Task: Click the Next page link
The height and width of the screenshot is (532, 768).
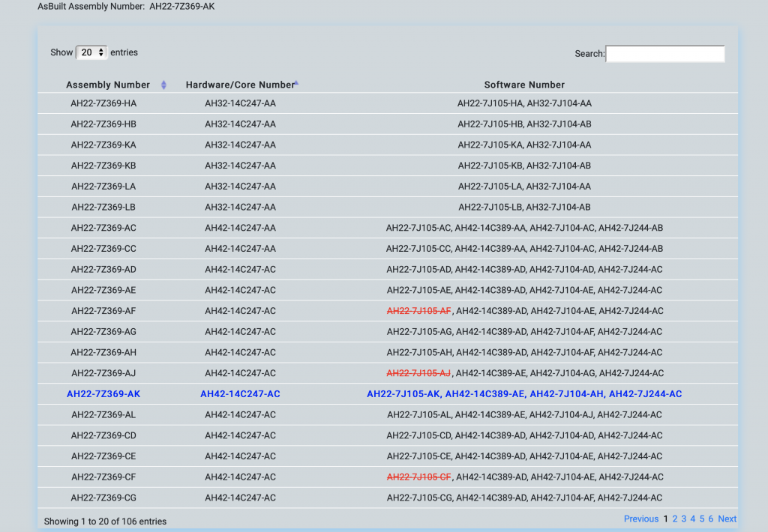Action: click(727, 519)
